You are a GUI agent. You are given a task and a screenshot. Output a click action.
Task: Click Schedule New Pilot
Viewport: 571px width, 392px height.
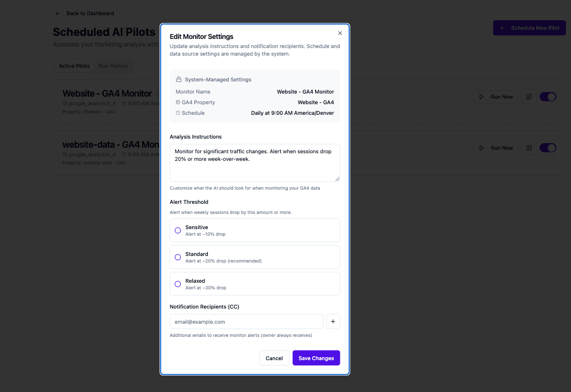[529, 28]
